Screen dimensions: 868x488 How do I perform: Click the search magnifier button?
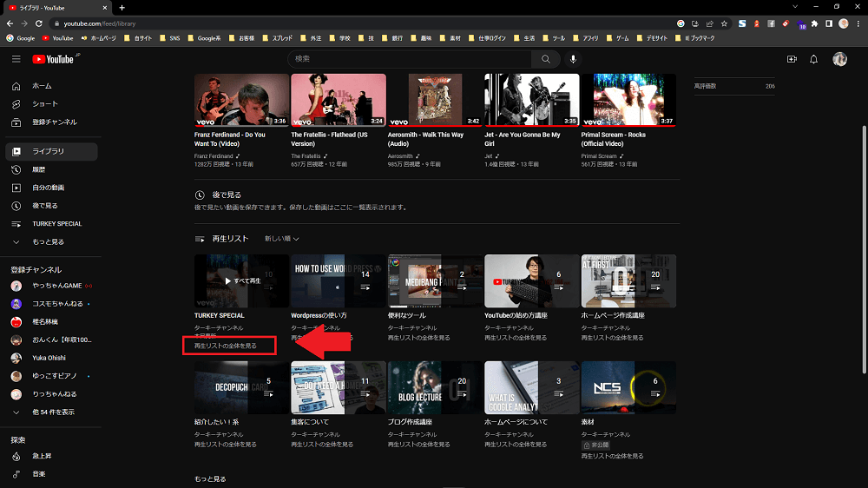pos(546,59)
